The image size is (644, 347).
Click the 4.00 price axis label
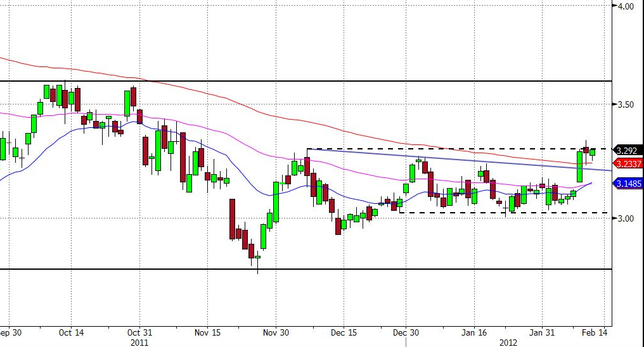(x=626, y=6)
